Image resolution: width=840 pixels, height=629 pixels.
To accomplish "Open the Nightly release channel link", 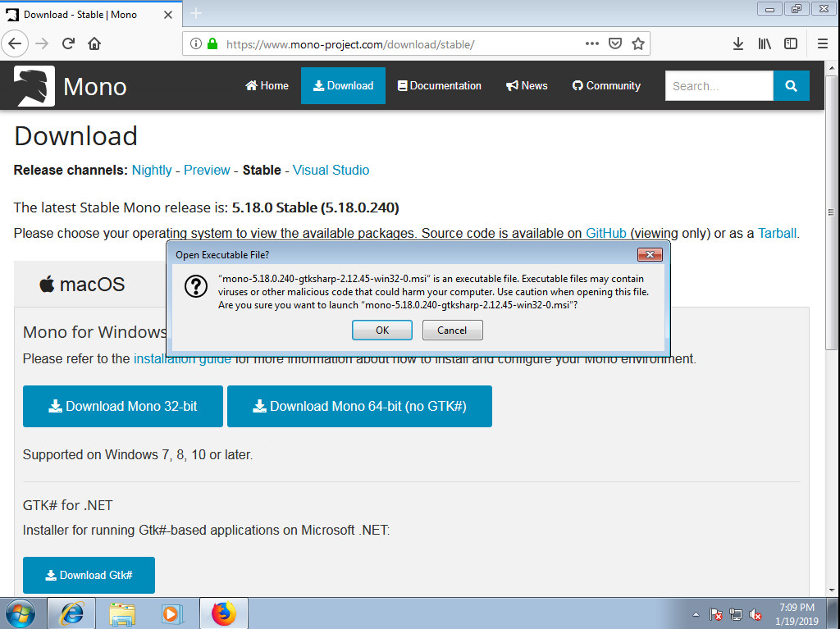I will click(x=152, y=170).
